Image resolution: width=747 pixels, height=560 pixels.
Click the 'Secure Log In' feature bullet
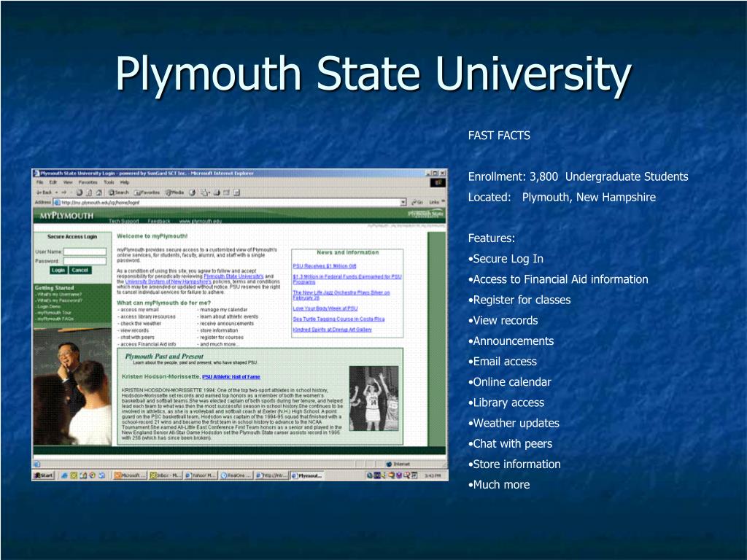click(x=506, y=259)
